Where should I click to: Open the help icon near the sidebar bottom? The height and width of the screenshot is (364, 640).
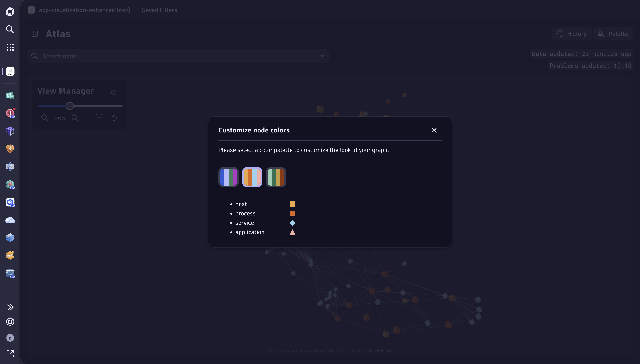point(10,322)
